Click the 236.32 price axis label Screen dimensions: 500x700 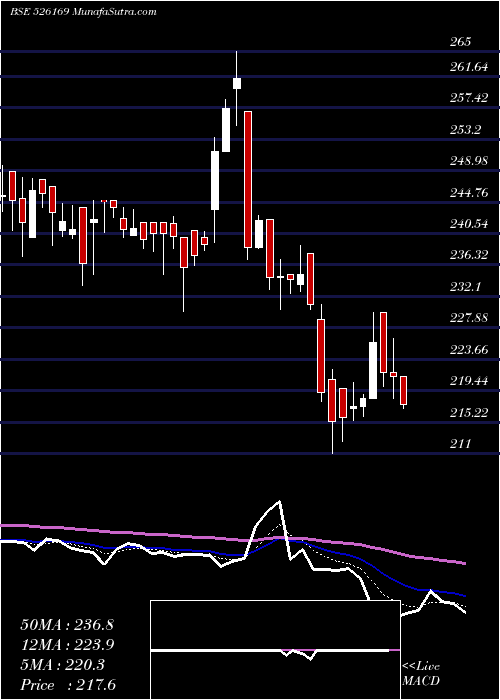469,255
